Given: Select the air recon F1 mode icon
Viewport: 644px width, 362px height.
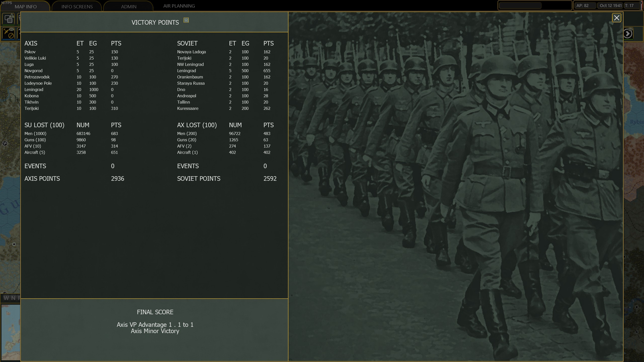Looking at the screenshot, I should 9,33.
